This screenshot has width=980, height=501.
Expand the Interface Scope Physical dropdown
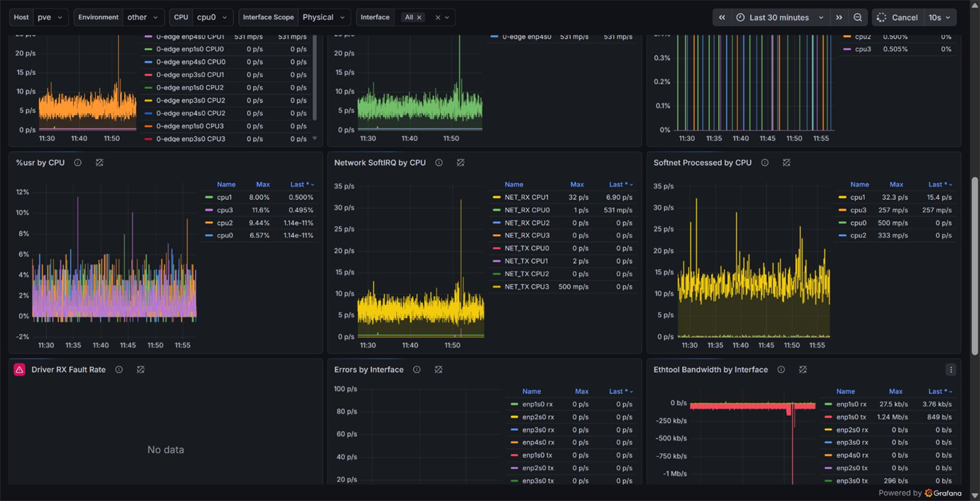[x=324, y=18]
